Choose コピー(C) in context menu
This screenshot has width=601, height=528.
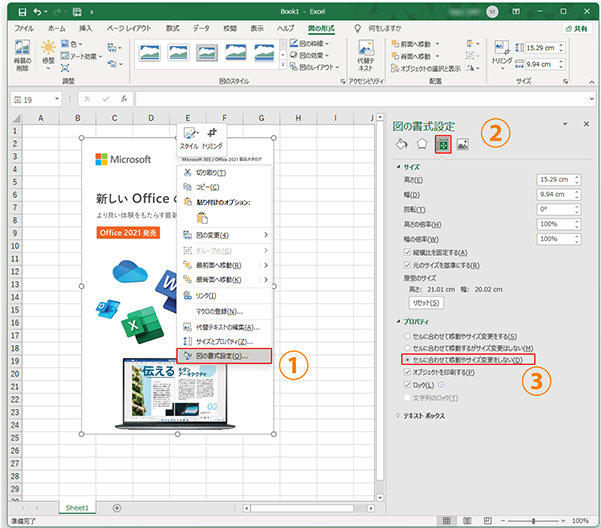point(224,187)
